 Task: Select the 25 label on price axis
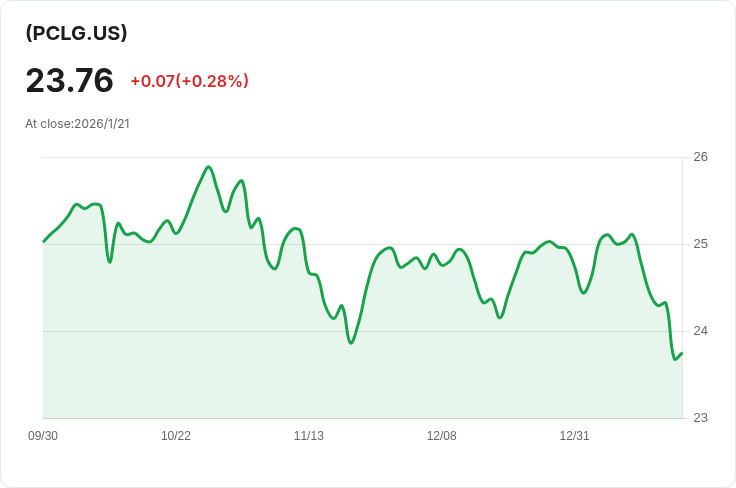(x=700, y=244)
